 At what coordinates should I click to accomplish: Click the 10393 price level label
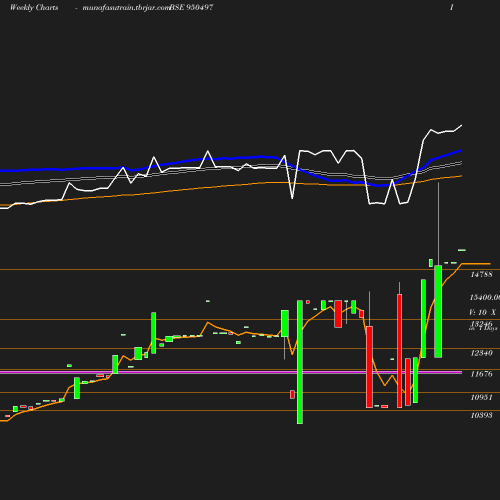point(481,415)
